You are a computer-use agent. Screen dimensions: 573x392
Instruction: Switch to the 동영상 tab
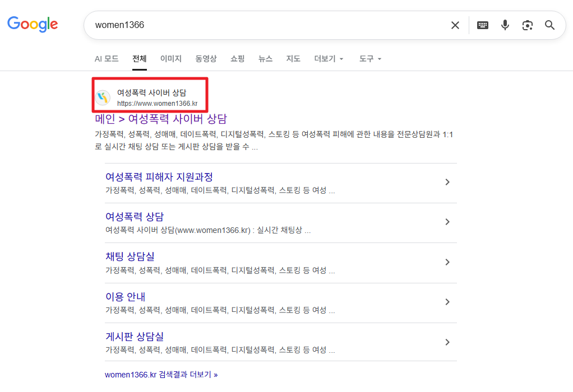206,59
